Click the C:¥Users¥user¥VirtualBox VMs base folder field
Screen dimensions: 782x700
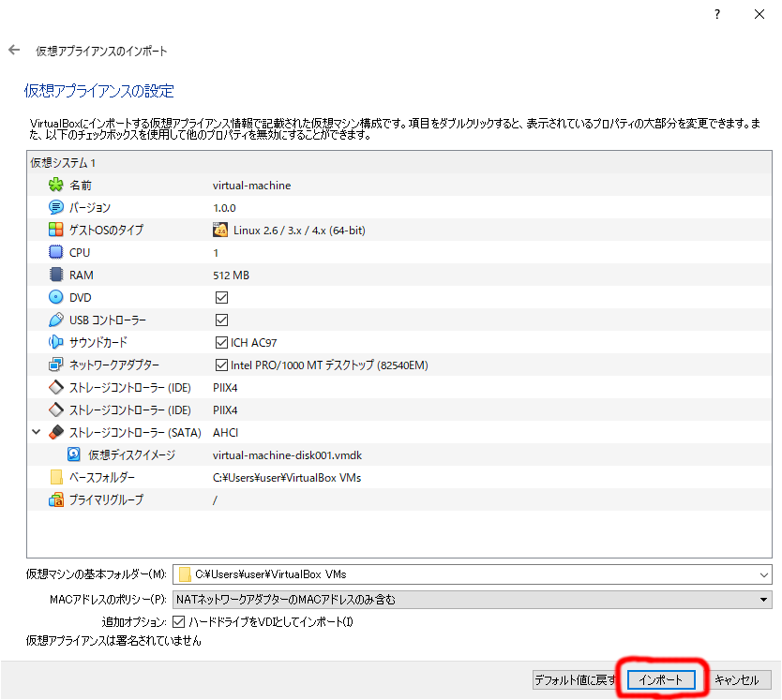pos(473,574)
